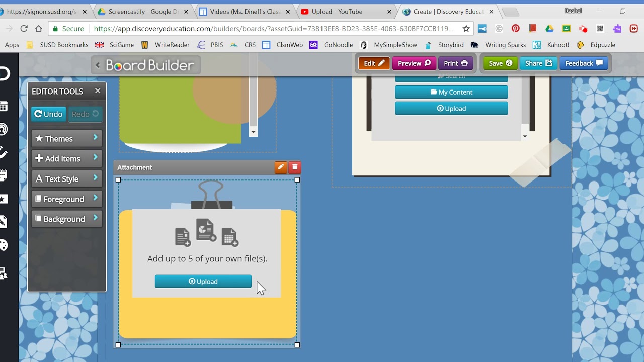Go back using the Board Builder arrow

(x=98, y=65)
